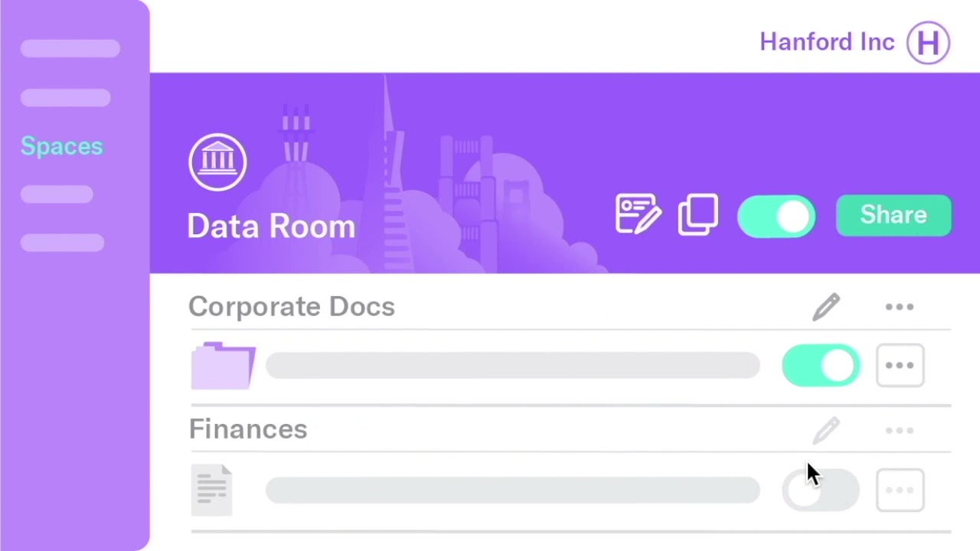This screenshot has height=551, width=980.
Task: Click the duplicate copy icon in banner
Action: (697, 214)
